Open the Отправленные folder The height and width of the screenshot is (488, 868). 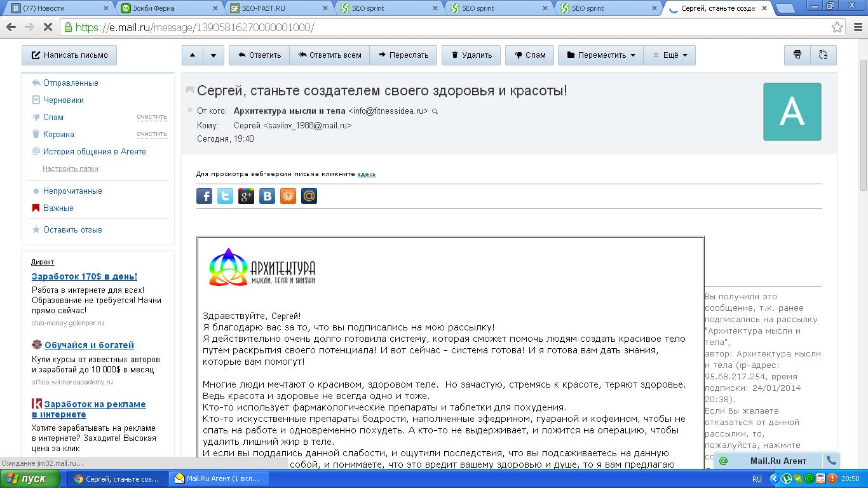[71, 83]
